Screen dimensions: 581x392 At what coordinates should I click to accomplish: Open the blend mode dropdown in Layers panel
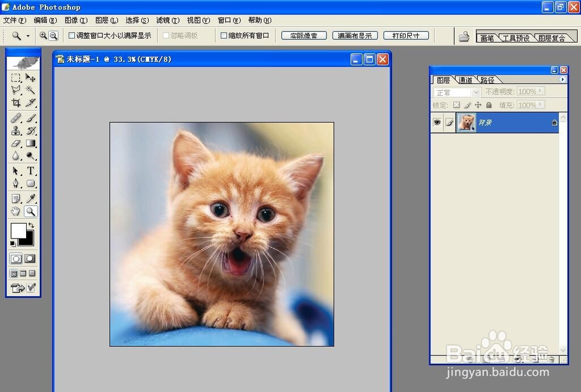pyautogui.click(x=475, y=91)
